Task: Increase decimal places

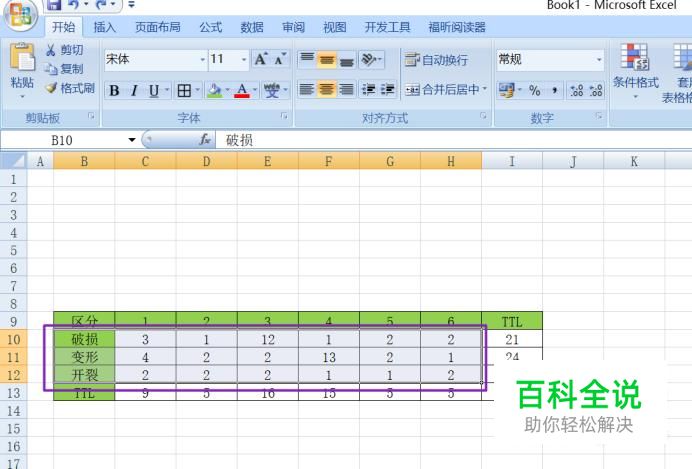Action: tap(577, 90)
